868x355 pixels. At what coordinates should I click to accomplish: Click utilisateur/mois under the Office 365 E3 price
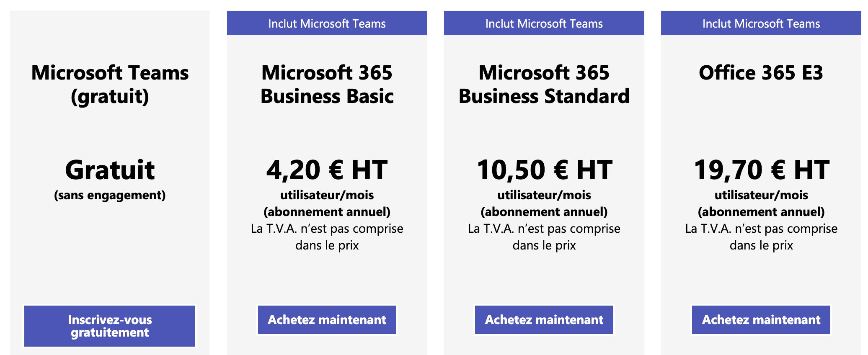pyautogui.click(x=761, y=195)
